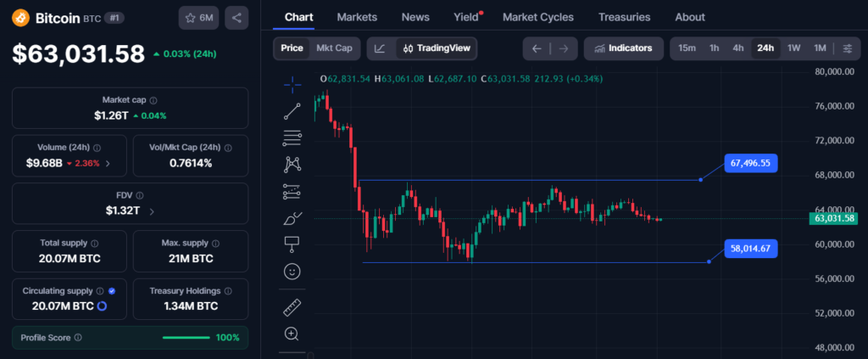Expand FDV details chevron
868x359 pixels.
pos(152,211)
